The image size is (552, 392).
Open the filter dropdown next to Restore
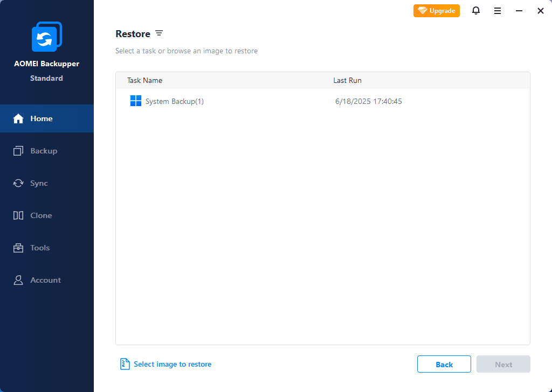pos(159,33)
